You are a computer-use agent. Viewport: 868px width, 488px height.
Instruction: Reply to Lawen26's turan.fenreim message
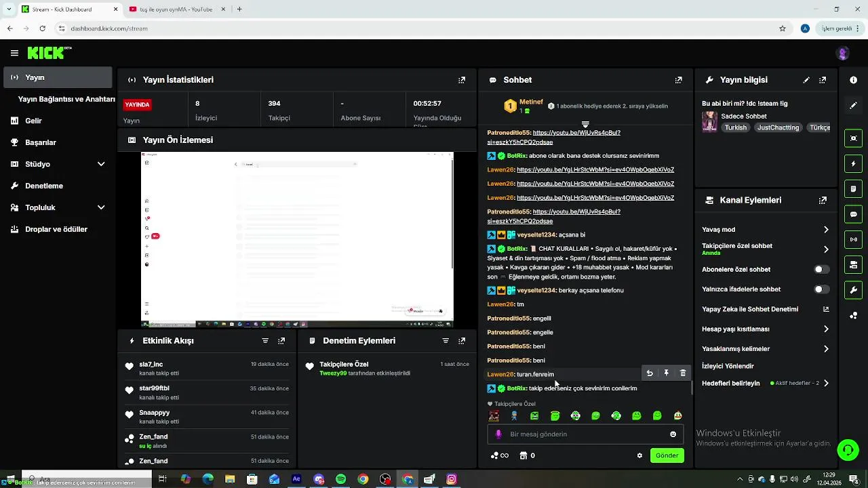pyautogui.click(x=650, y=373)
